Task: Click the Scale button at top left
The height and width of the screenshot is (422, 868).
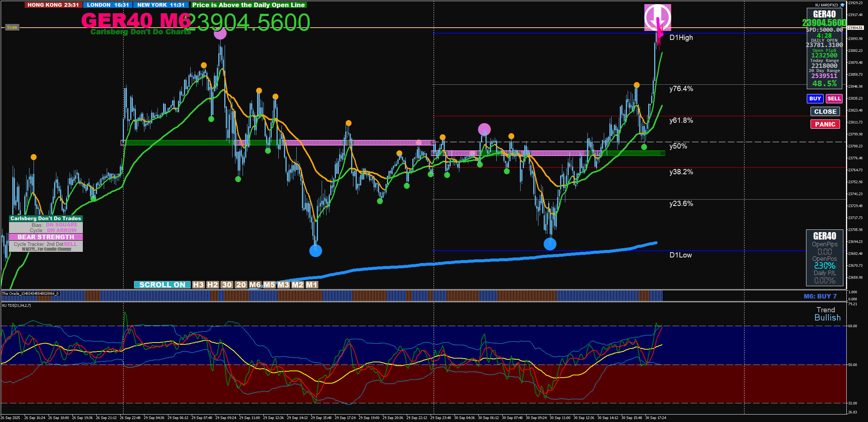Action: [x=12, y=27]
